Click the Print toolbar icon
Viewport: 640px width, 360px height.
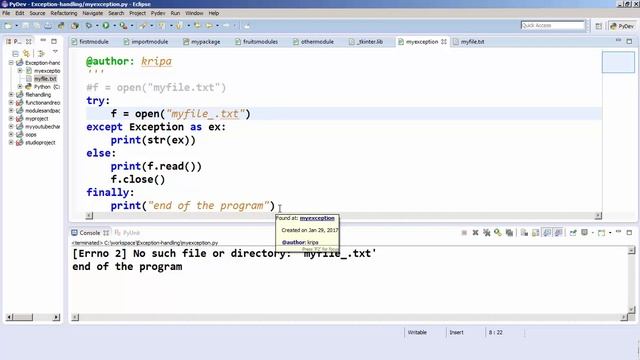(x=48, y=26)
